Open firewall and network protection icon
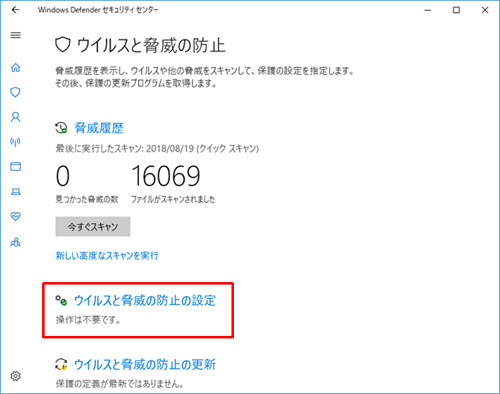 coord(15,142)
